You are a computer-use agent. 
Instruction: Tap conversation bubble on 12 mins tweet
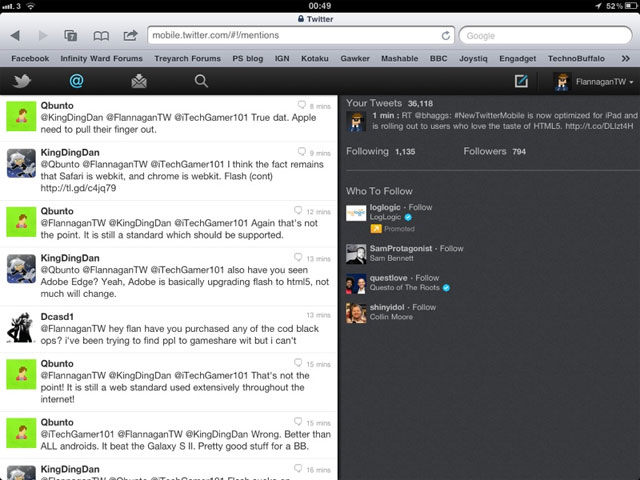298,211
